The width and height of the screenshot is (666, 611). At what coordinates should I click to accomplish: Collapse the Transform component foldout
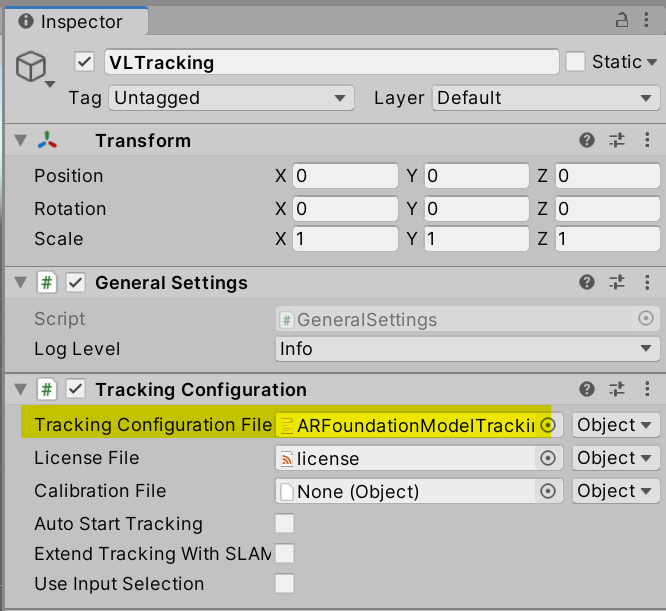[19, 141]
